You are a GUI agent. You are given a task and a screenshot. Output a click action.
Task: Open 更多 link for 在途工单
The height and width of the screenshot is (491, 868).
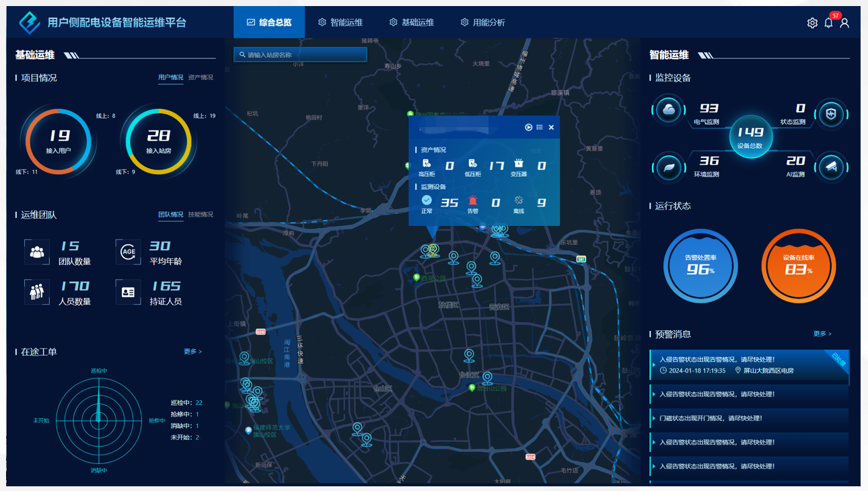pyautogui.click(x=192, y=352)
